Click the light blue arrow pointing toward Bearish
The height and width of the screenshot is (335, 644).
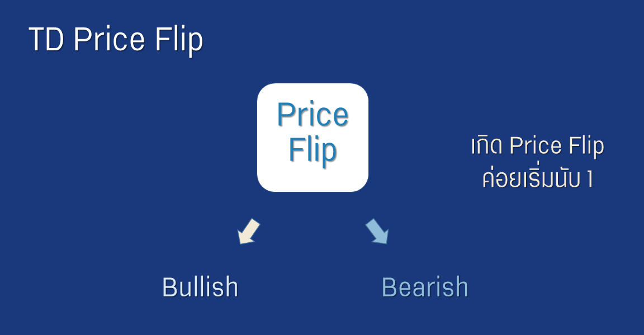coord(377,232)
